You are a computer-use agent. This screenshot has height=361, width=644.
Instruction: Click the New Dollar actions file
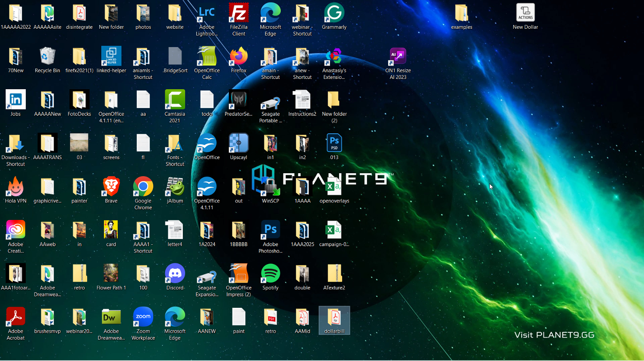pos(525,14)
